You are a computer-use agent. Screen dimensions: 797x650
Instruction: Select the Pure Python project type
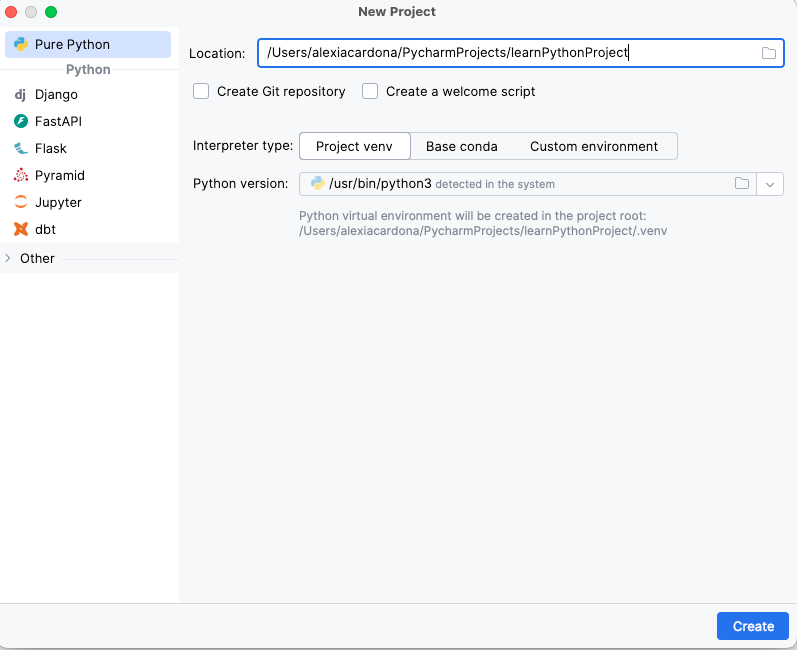coord(88,45)
